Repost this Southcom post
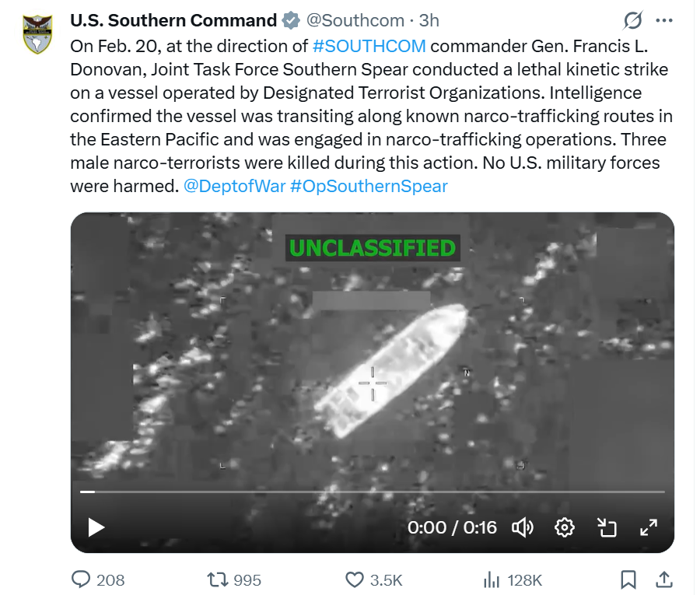The height and width of the screenshot is (595, 700). [215, 579]
